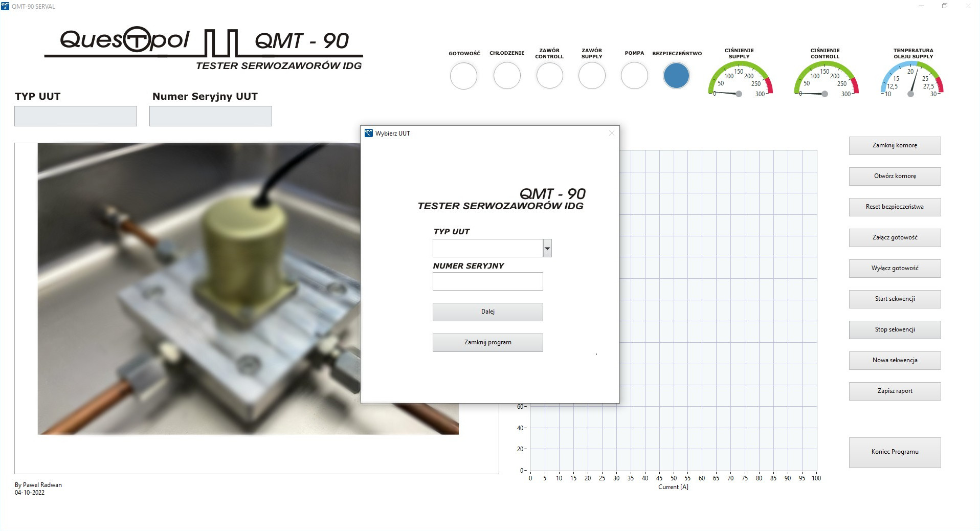980x531 pixels.
Task: Click the Koniec Programu button
Action: pyautogui.click(x=895, y=452)
